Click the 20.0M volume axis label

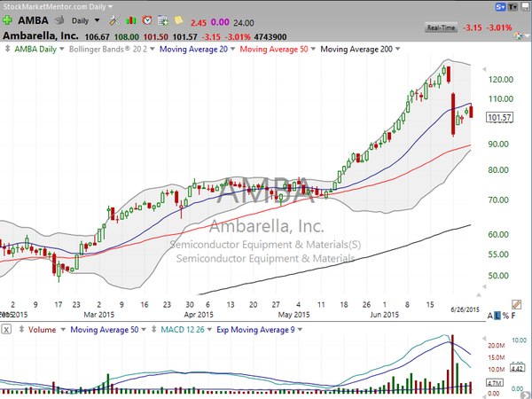[x=496, y=346]
